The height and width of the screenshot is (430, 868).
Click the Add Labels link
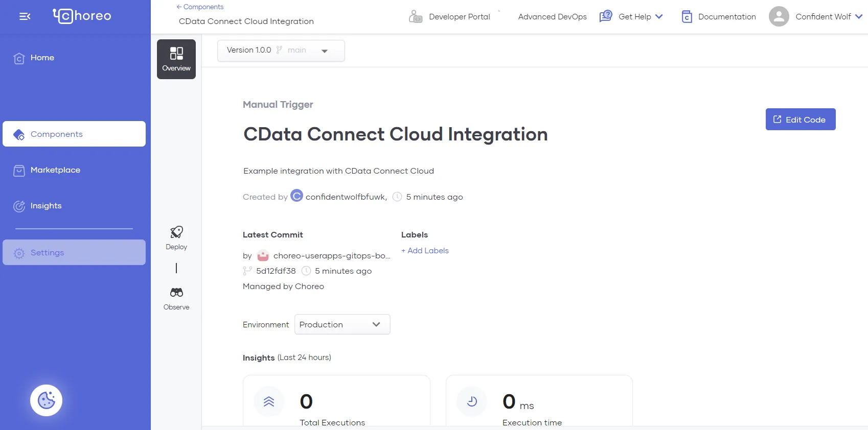tap(425, 251)
